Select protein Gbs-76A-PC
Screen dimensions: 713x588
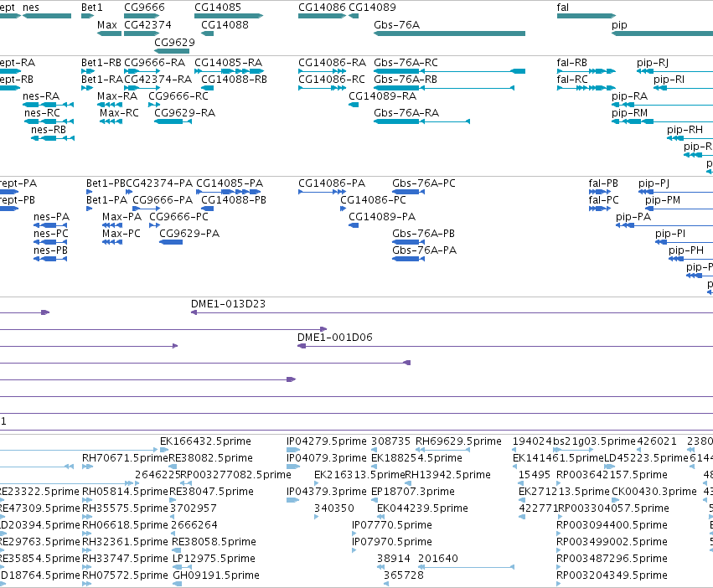[424, 183]
